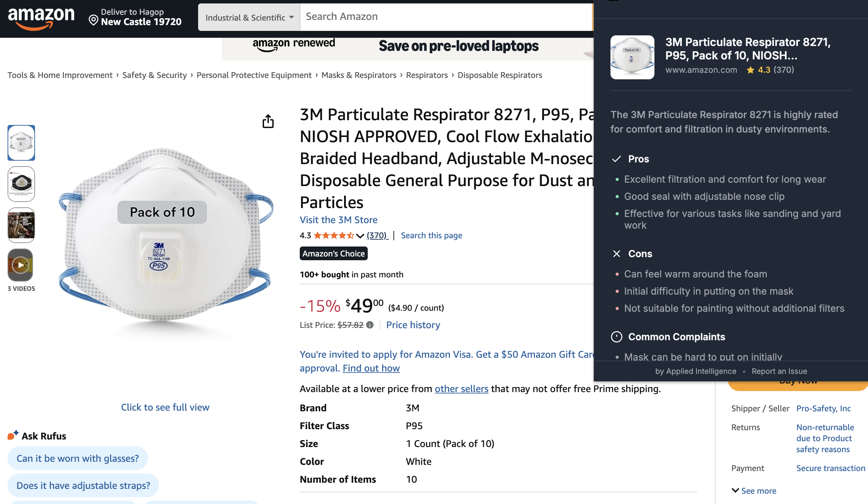Visit the 3M Store link
The image size is (868, 504).
[338, 220]
